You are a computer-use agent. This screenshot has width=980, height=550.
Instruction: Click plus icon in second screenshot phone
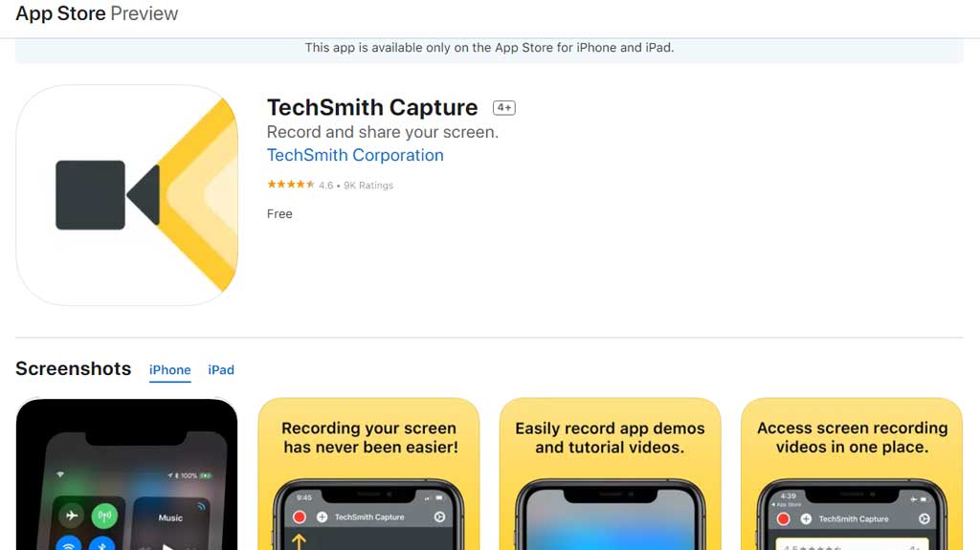pyautogui.click(x=322, y=517)
